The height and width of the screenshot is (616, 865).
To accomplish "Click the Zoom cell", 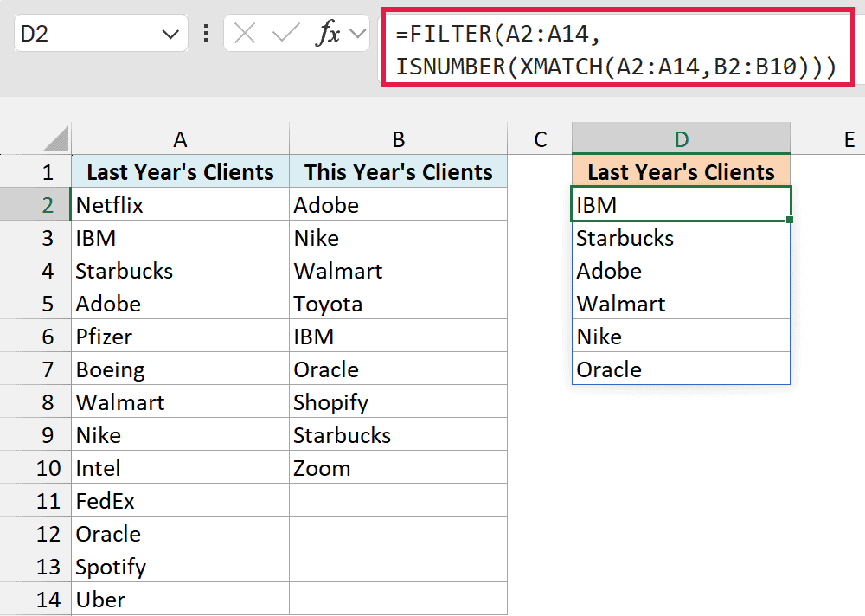I will 398,467.
